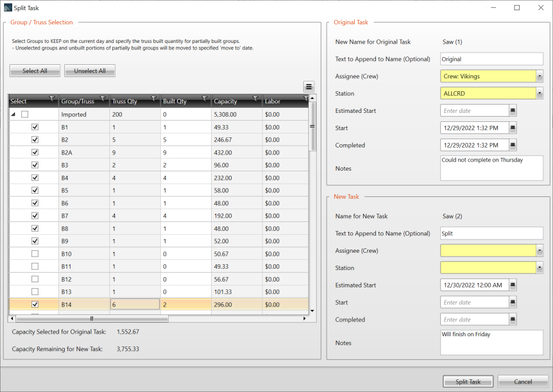Click the filter icon on Group/Truss column

[103, 99]
